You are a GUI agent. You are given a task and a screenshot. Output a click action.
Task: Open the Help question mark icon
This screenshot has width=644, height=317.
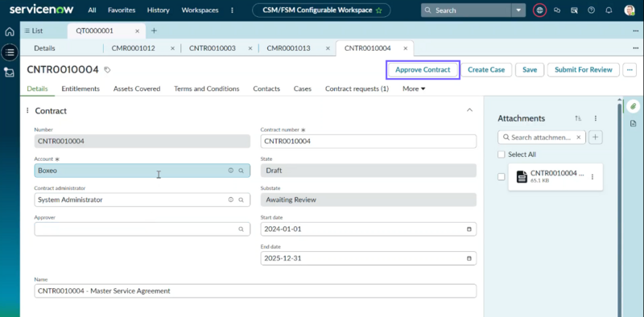pos(592,10)
